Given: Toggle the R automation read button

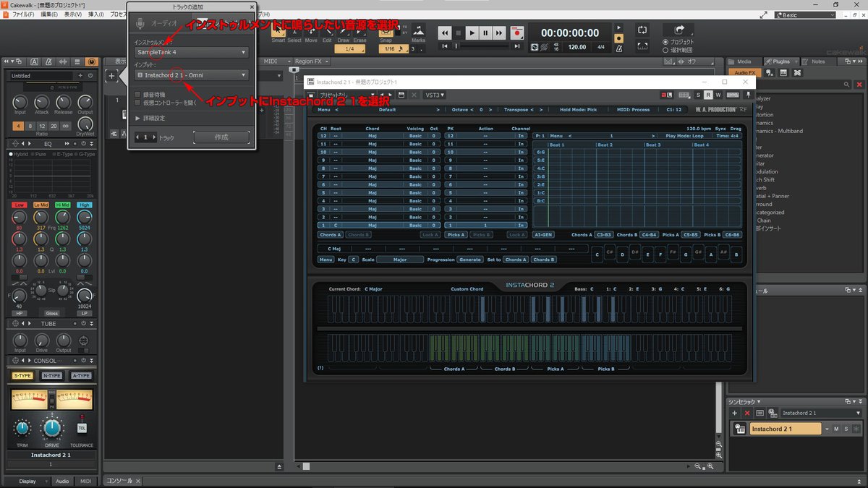Looking at the screenshot, I should pos(708,95).
